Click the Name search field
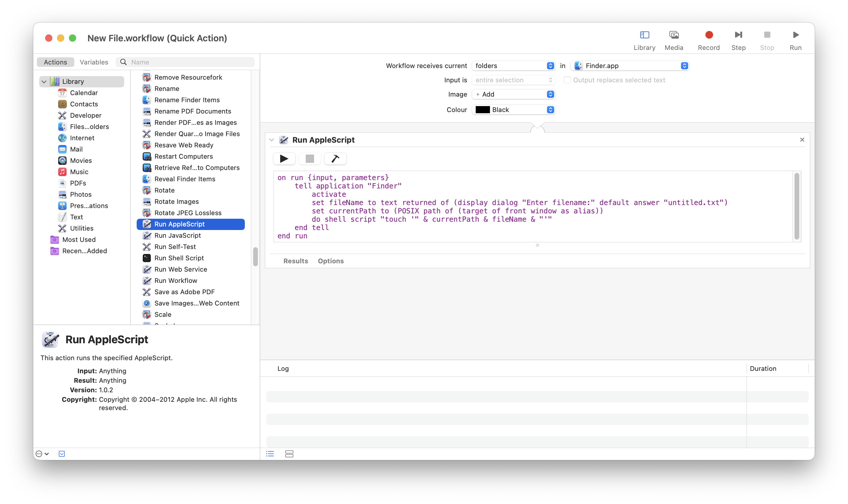This screenshot has width=848, height=504. pyautogui.click(x=185, y=62)
